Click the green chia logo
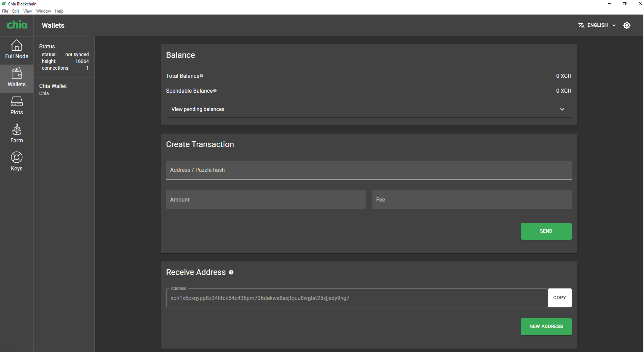 [17, 25]
